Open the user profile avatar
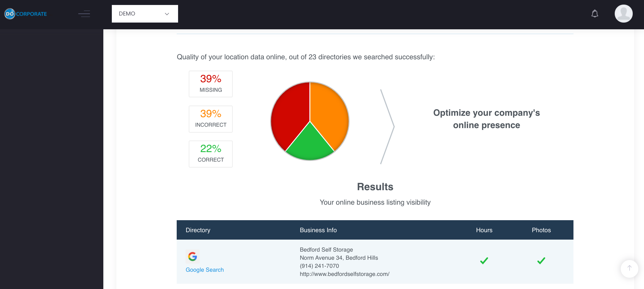Viewport: 644px width, 289px height. 623,14
